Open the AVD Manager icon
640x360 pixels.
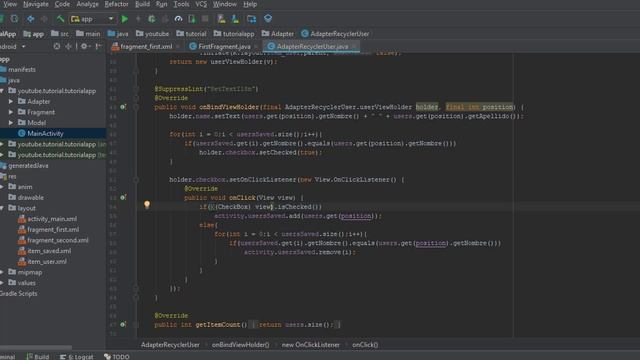click(x=221, y=19)
